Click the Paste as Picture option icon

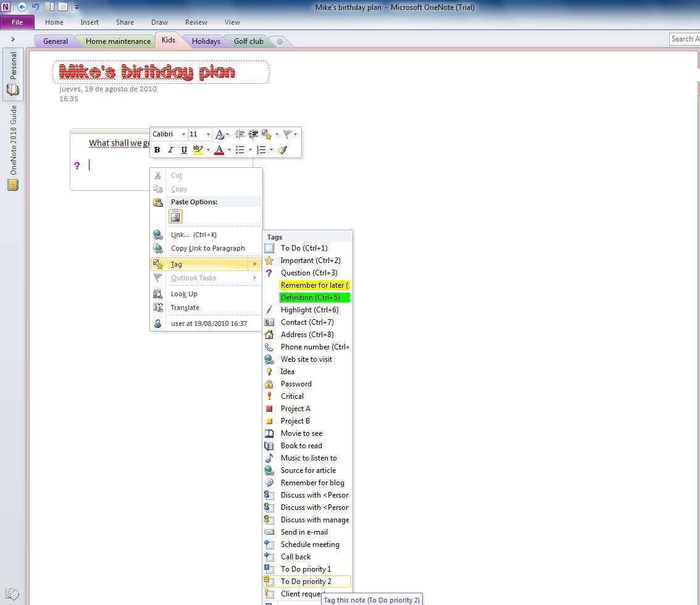pyautogui.click(x=175, y=217)
